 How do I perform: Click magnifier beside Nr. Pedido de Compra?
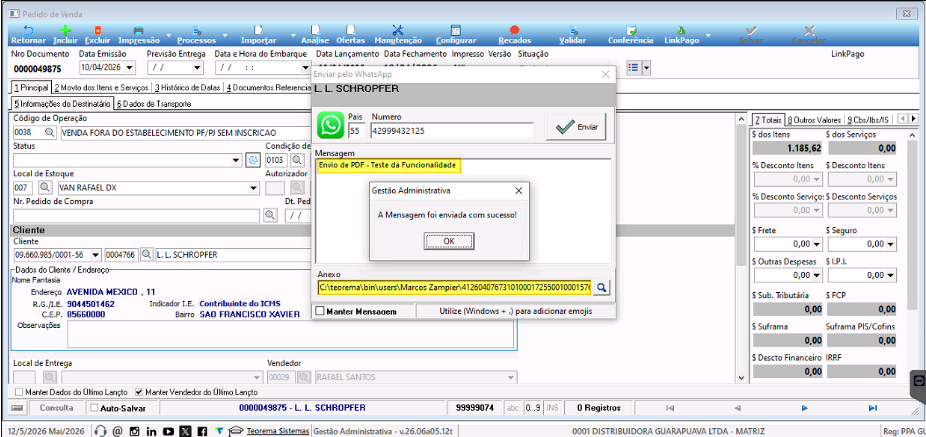tap(270, 215)
